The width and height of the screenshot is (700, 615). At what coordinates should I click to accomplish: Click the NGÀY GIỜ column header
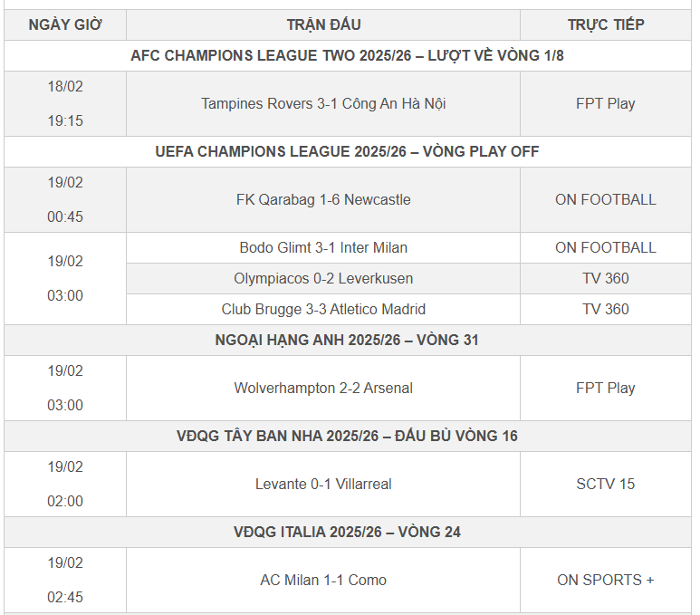[65, 24]
